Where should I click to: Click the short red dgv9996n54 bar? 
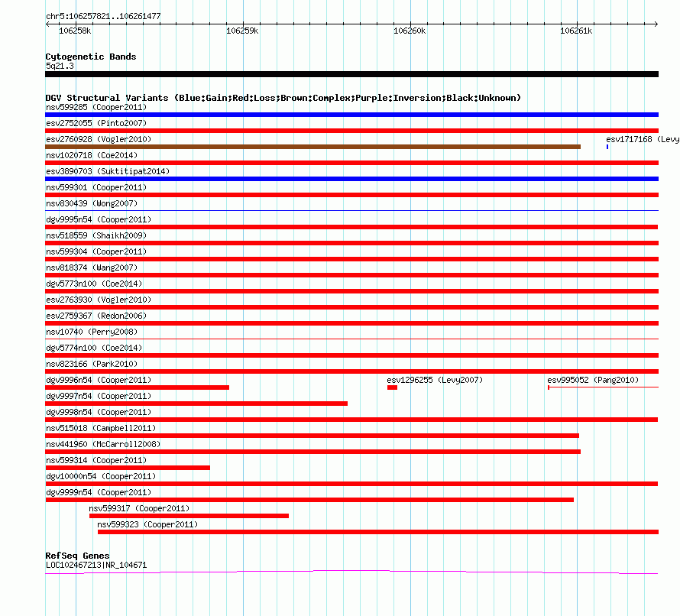(x=137, y=387)
